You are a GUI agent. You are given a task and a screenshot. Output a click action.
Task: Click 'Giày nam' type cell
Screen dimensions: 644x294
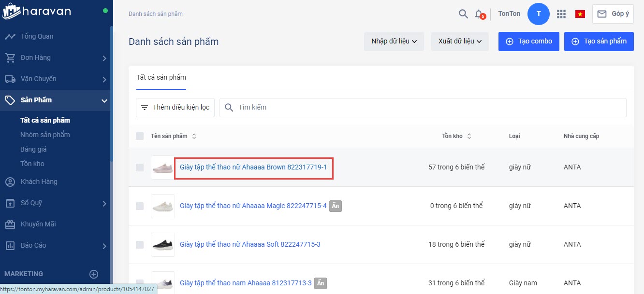click(x=523, y=283)
